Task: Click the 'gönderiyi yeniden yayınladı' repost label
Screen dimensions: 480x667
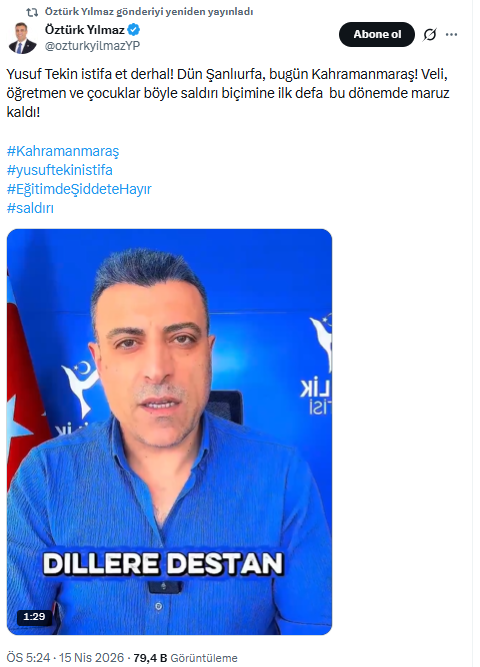Action: click(x=184, y=12)
